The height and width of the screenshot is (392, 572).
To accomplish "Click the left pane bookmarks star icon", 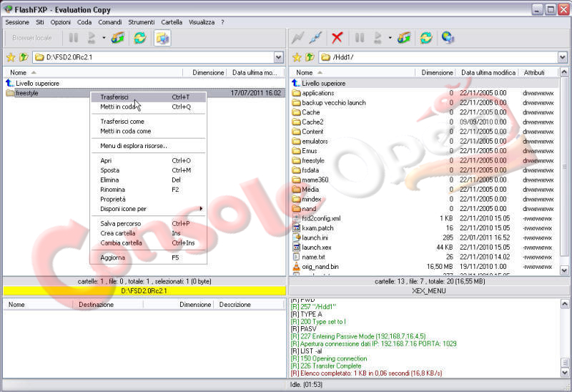I will coord(11,57).
